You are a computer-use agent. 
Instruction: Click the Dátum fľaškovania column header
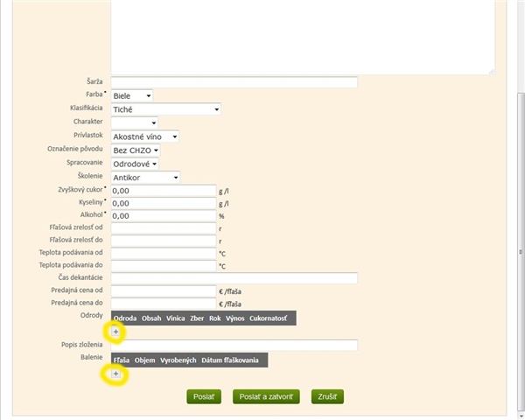pos(230,360)
